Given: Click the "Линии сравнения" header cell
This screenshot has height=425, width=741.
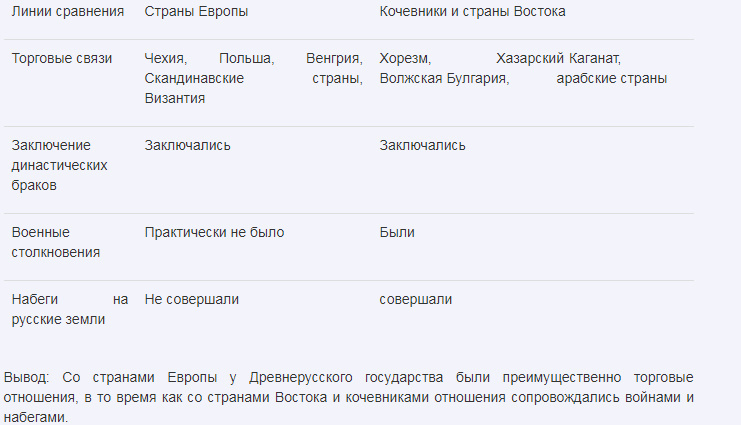Looking at the screenshot, I should click(68, 12).
